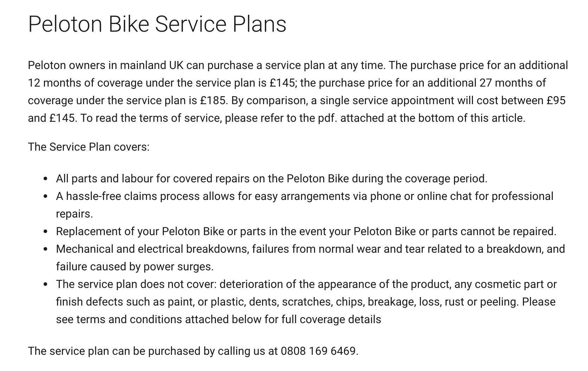The image size is (588, 371).
Task: Click the "Replacement of your Peloton Bike" bullet
Action: tap(140, 231)
